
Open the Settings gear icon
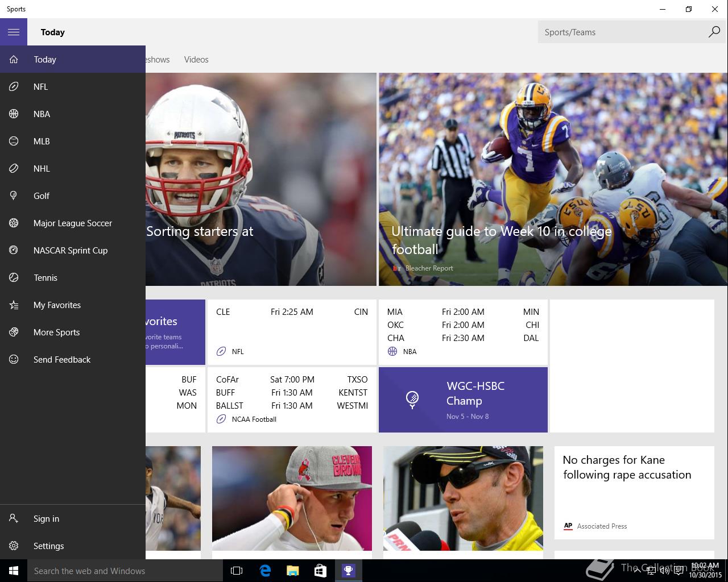pos(14,546)
